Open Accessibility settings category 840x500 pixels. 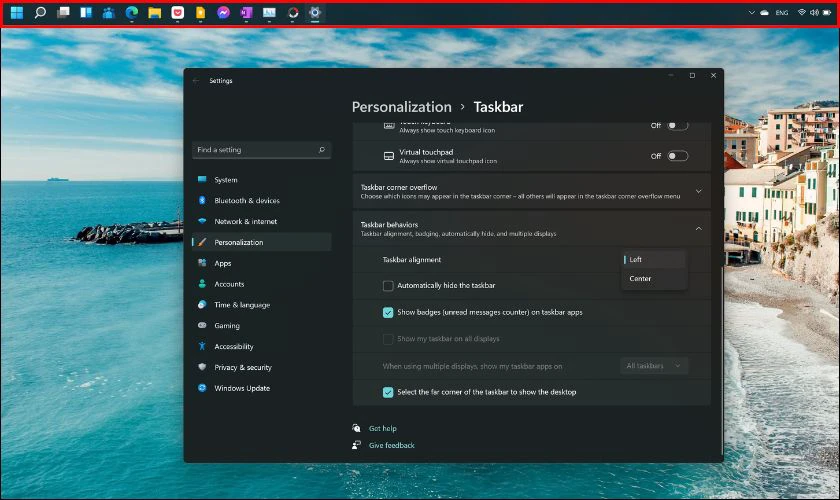tap(261, 347)
